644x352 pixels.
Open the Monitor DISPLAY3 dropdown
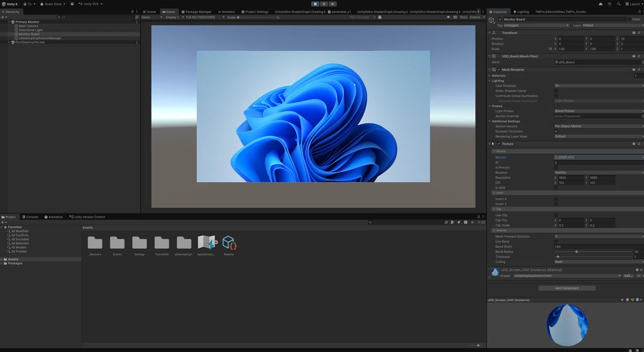[598, 157]
